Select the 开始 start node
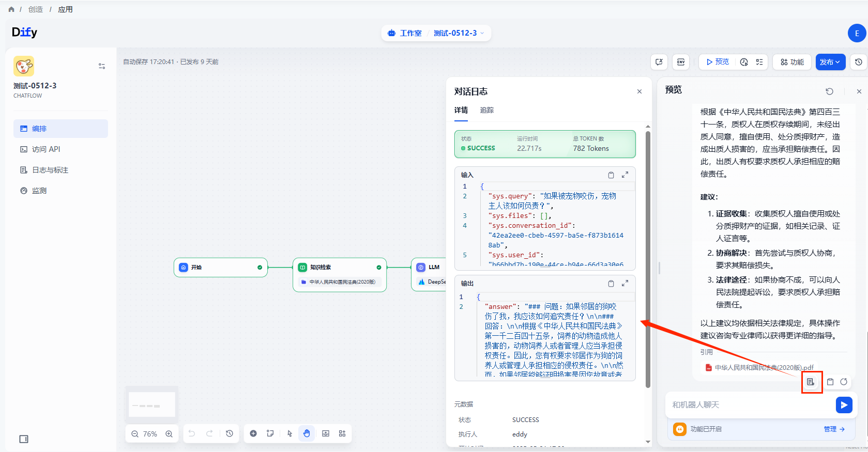The height and width of the screenshot is (452, 868). click(221, 268)
